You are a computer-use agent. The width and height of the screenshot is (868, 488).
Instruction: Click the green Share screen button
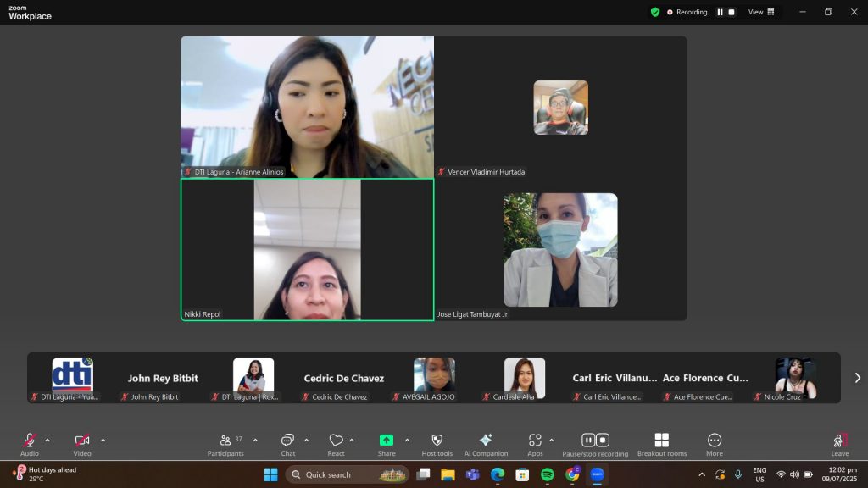(386, 444)
